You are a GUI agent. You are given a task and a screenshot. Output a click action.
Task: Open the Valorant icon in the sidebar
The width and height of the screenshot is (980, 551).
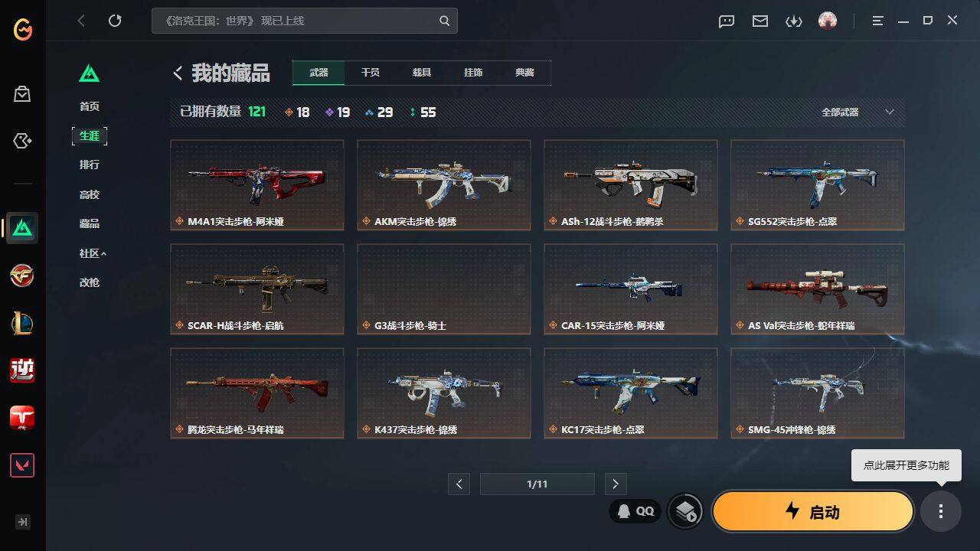tap(22, 465)
